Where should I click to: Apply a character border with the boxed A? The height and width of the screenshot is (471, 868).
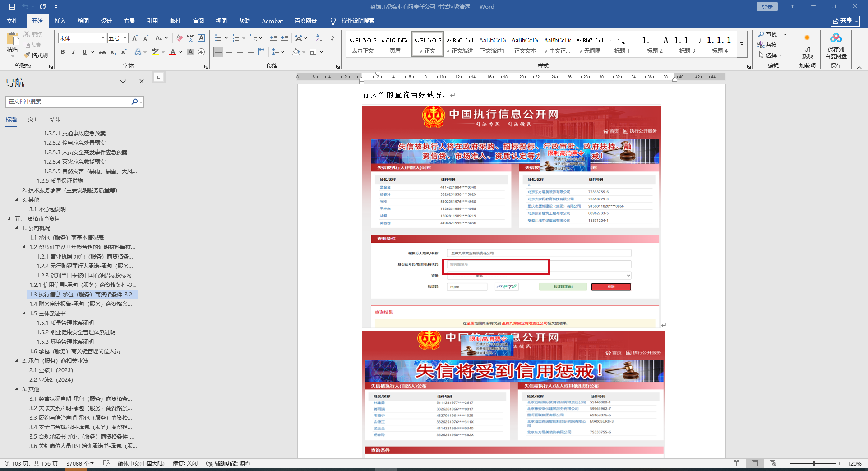pos(201,38)
